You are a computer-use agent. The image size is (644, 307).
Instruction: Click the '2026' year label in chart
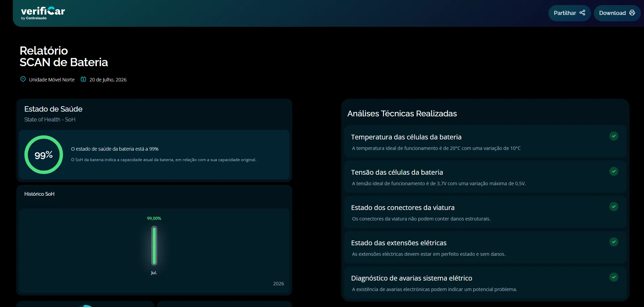[x=279, y=284]
